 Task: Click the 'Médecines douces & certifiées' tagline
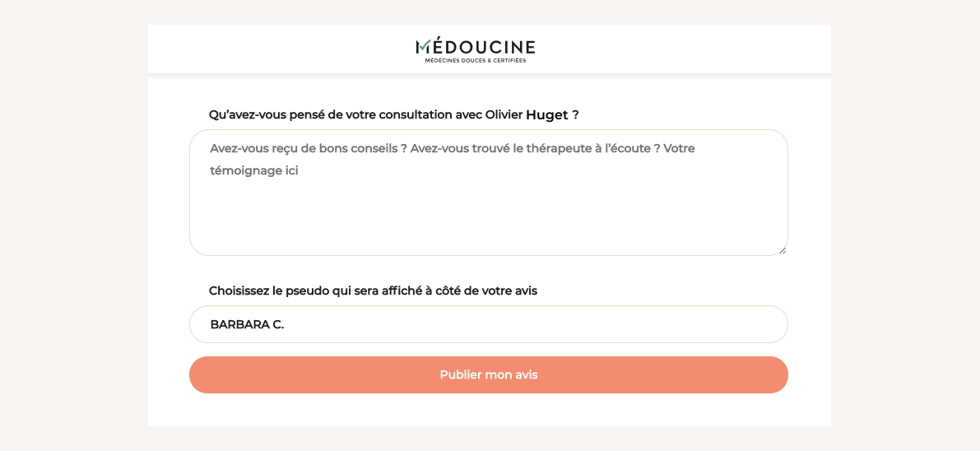(476, 60)
